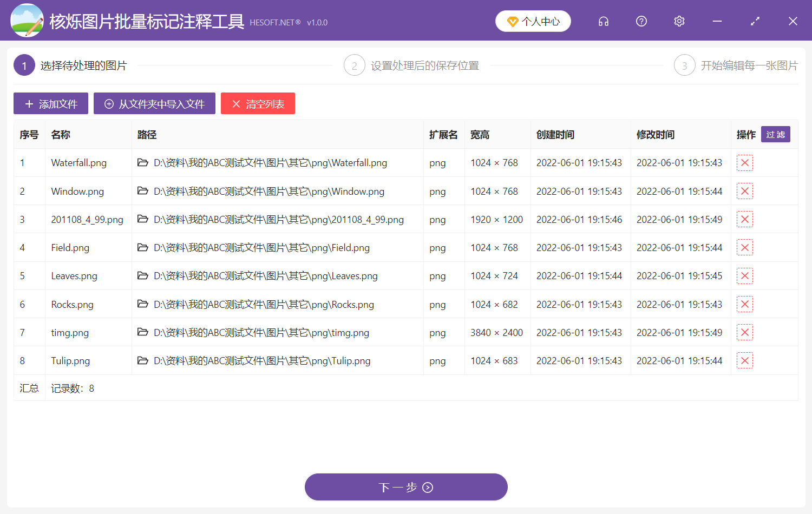
Task: Delete Leaves.png with its red X icon
Action: (x=745, y=276)
